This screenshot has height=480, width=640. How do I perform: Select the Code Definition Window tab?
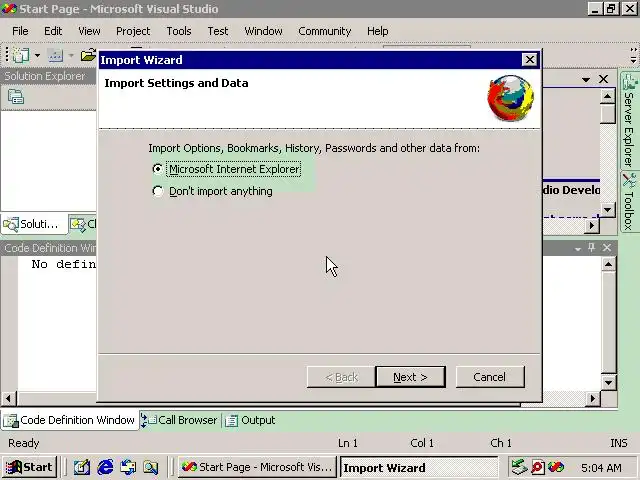69,420
